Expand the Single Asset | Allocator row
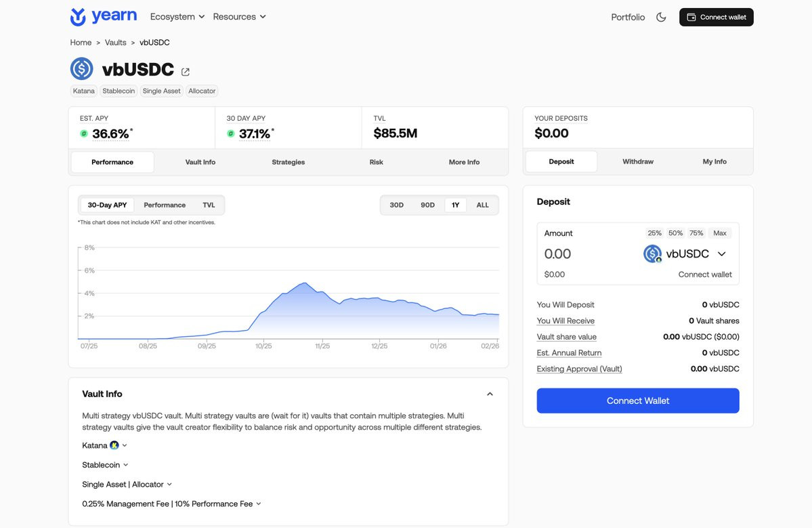812x528 pixels. tap(127, 485)
